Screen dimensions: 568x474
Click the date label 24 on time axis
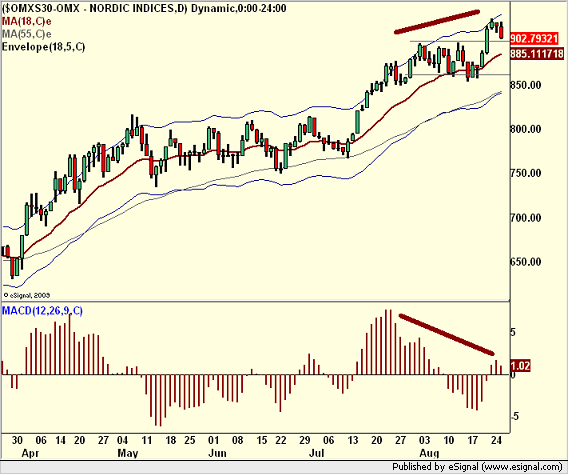[x=497, y=440]
